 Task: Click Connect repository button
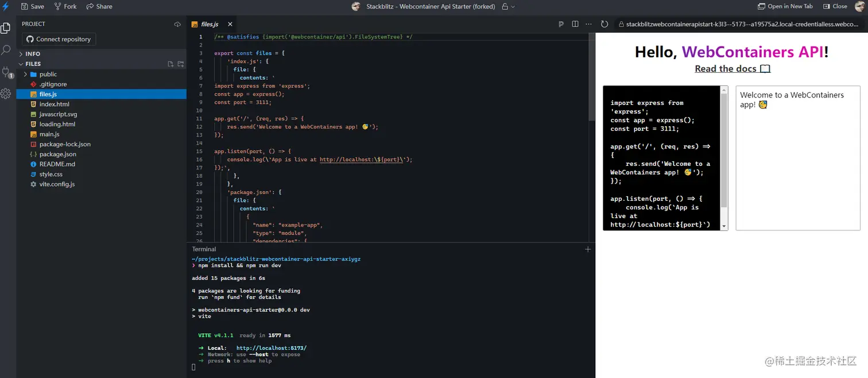(x=59, y=39)
